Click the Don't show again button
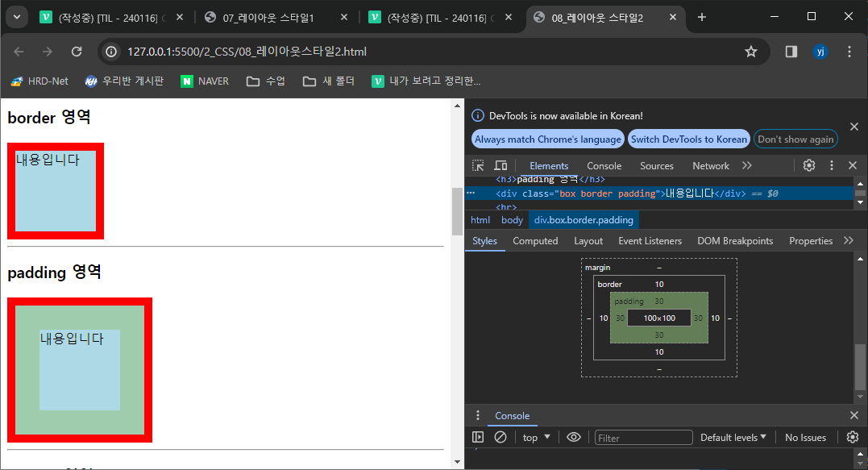 pyautogui.click(x=795, y=139)
